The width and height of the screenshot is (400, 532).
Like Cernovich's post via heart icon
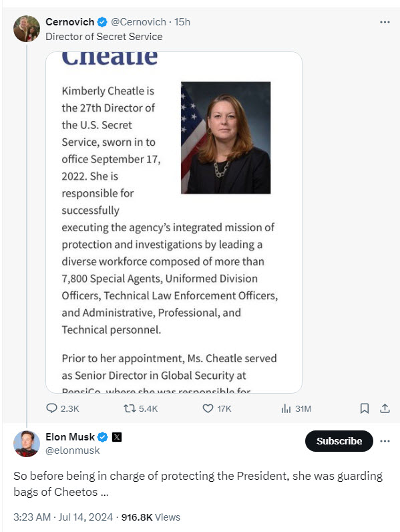coord(216,408)
